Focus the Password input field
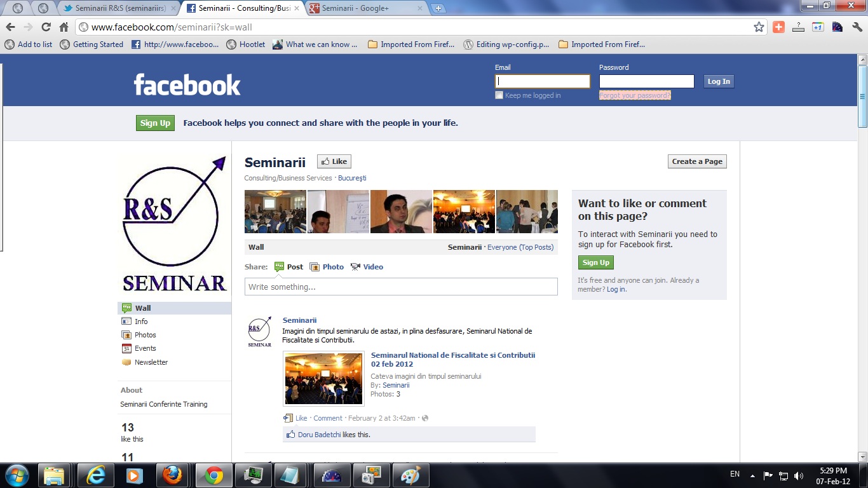Viewport: 868px width, 488px height. [647, 81]
